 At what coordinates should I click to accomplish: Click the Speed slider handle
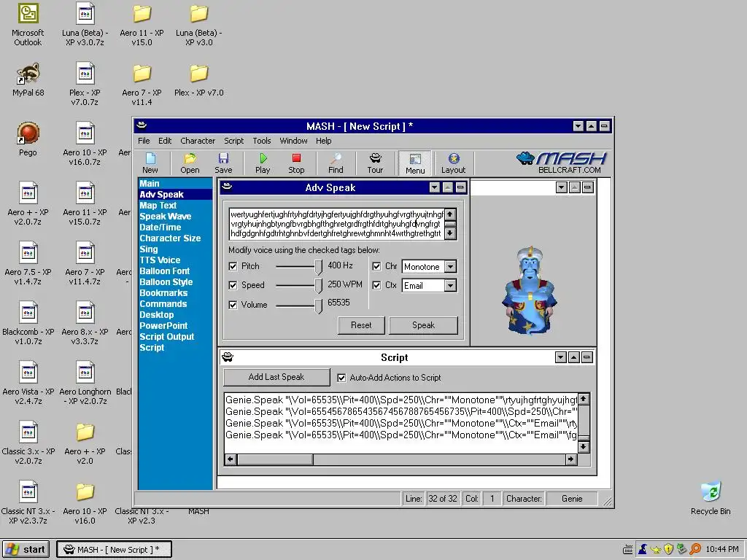pyautogui.click(x=318, y=286)
